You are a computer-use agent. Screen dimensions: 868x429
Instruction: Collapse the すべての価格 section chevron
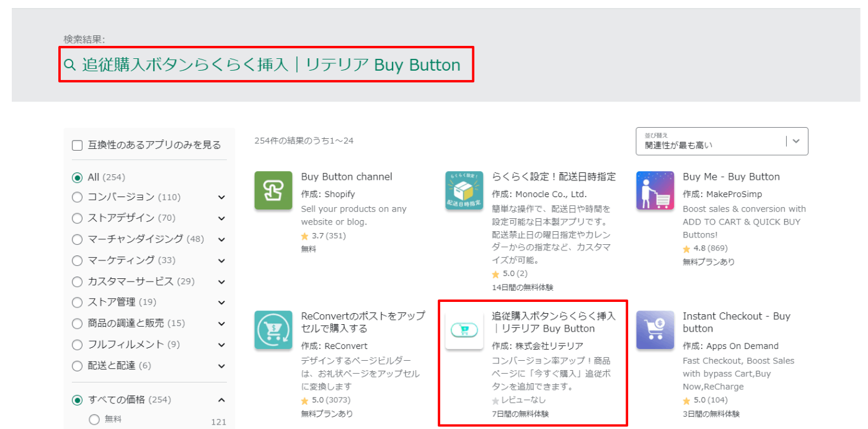(221, 400)
